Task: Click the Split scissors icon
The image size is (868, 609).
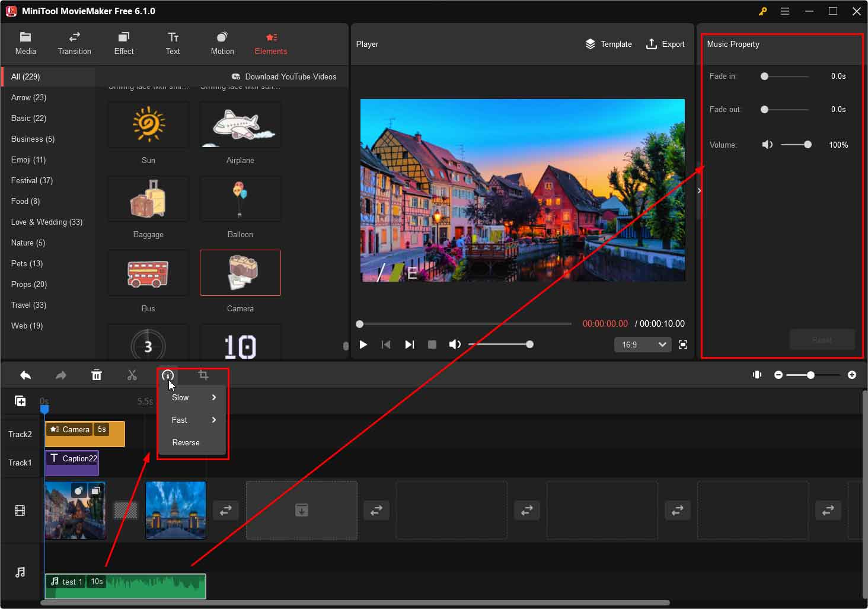Action: (x=132, y=375)
